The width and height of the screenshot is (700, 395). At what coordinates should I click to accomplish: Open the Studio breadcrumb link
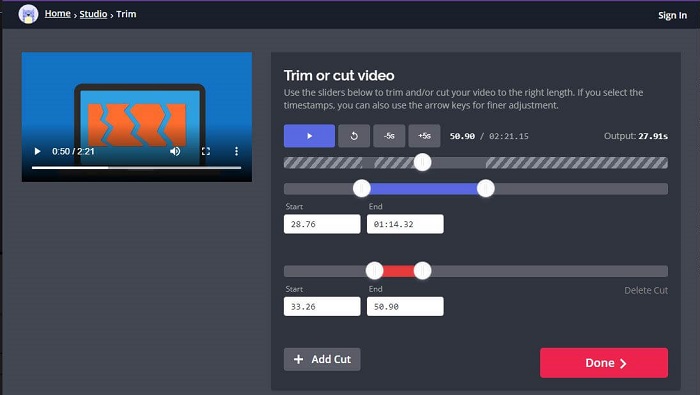pyautogui.click(x=93, y=14)
